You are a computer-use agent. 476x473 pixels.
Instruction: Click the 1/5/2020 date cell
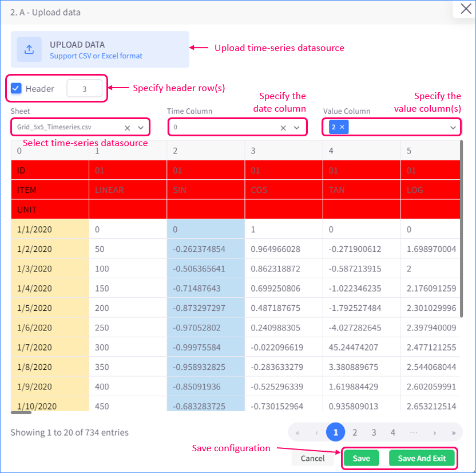coord(50,308)
